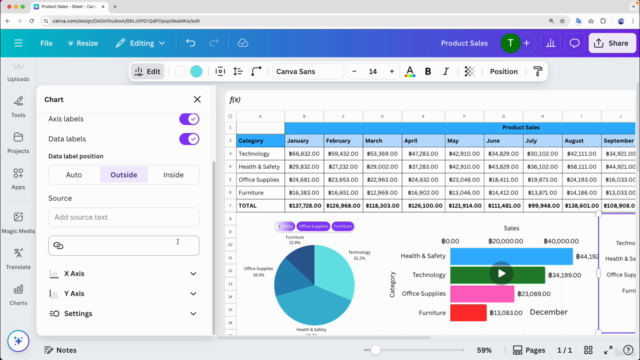This screenshot has height=360, width=640.
Task: Adjust the zoom slider handle
Action: pos(375,350)
